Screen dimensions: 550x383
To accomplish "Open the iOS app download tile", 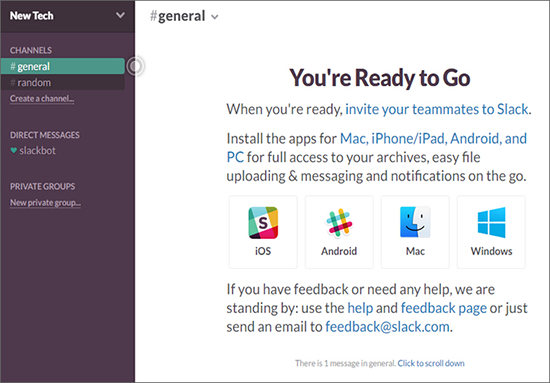I will point(263,232).
